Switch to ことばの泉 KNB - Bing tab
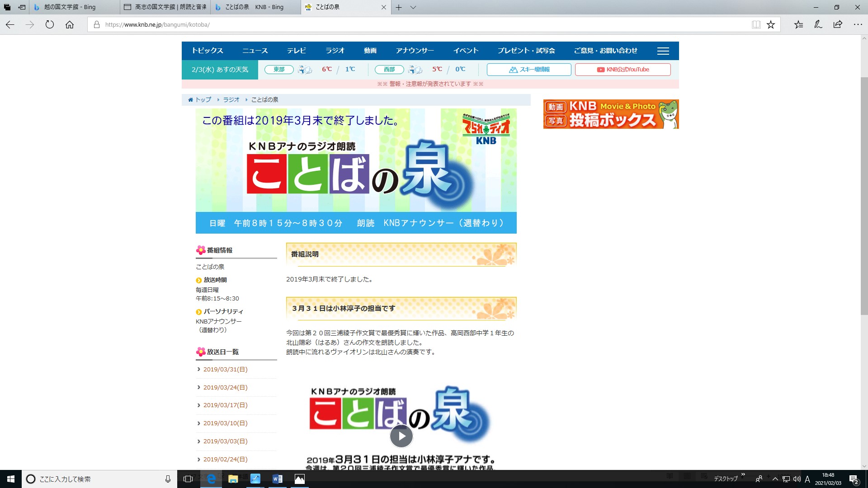 (x=255, y=7)
